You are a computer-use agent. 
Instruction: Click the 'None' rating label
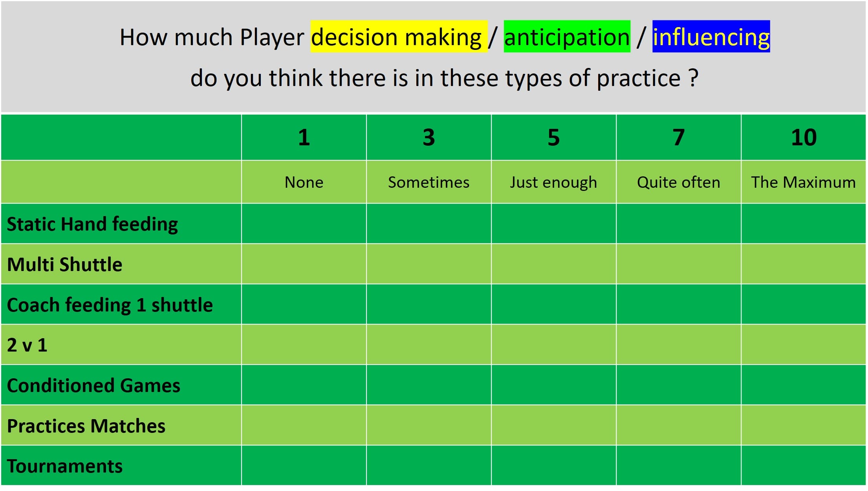click(304, 182)
